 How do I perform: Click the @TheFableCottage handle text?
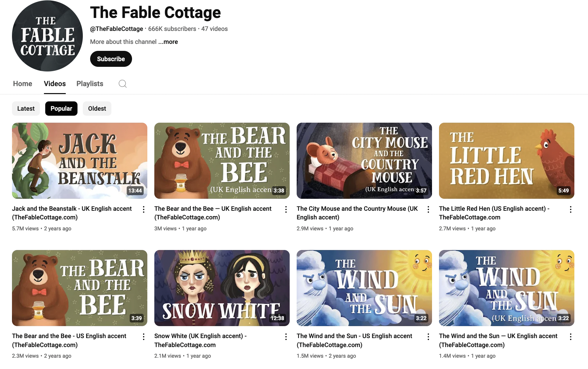point(116,29)
